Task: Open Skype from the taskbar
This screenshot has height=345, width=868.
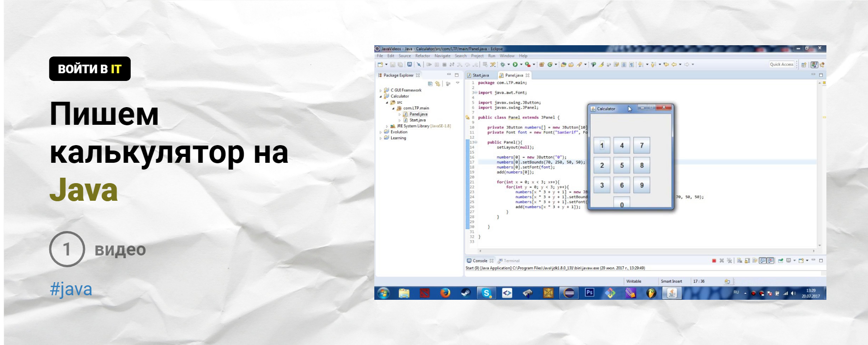Action: tap(486, 293)
